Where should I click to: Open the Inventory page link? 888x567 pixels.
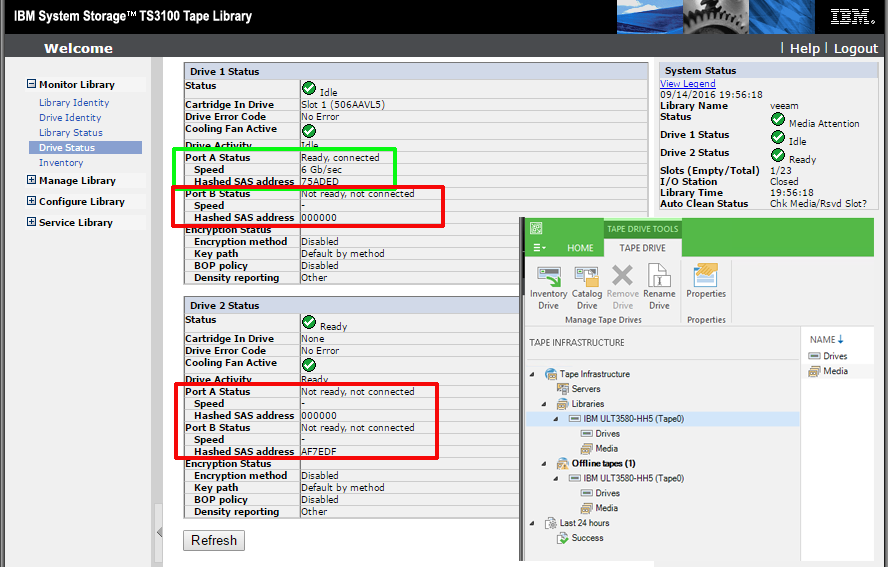[x=61, y=163]
